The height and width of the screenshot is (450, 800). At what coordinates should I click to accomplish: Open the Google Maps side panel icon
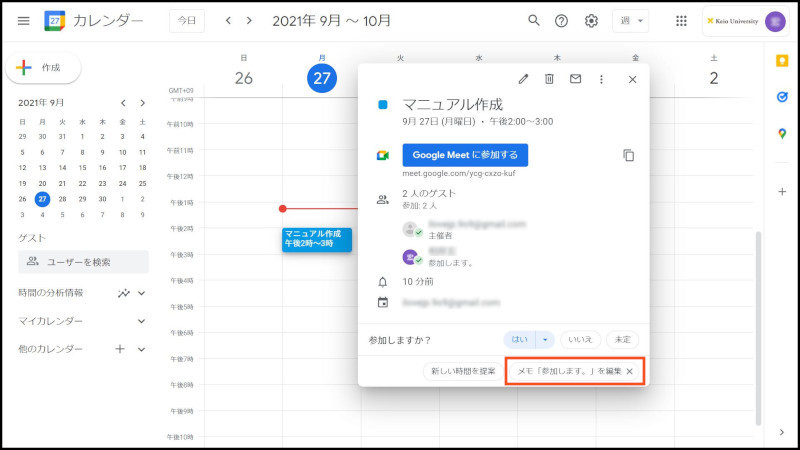[x=781, y=134]
